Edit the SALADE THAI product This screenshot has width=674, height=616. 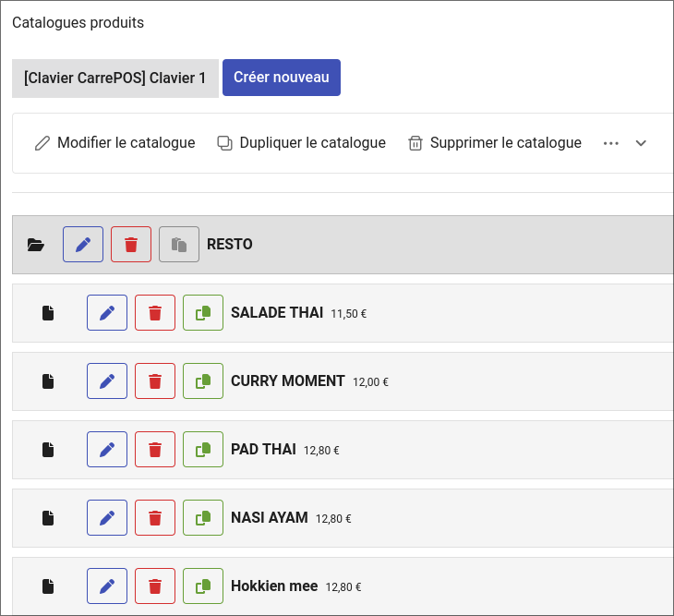[x=107, y=312]
